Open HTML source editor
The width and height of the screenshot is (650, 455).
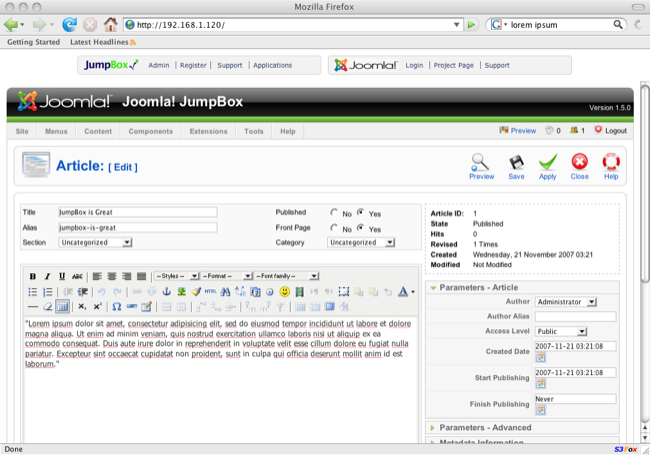click(211, 292)
